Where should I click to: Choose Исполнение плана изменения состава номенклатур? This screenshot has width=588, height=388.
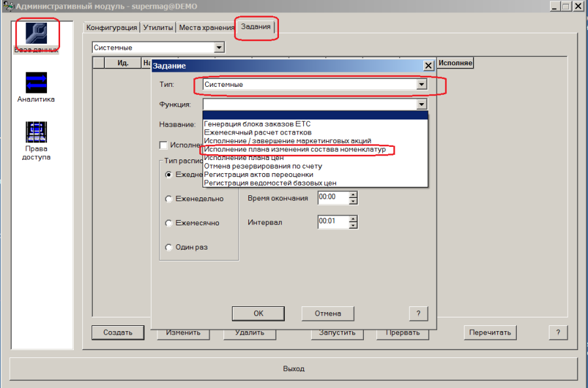tap(315, 149)
